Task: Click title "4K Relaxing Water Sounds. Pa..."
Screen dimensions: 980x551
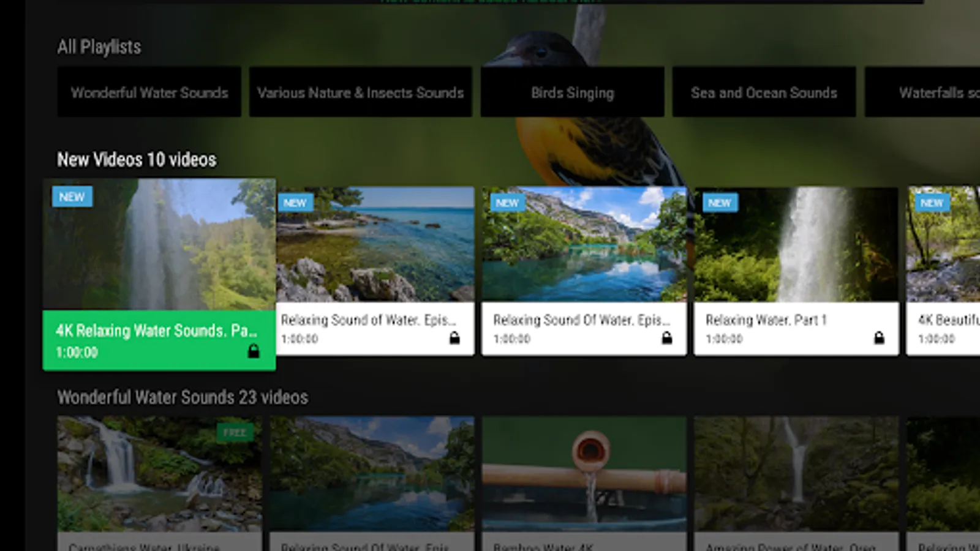Action: pyautogui.click(x=157, y=331)
